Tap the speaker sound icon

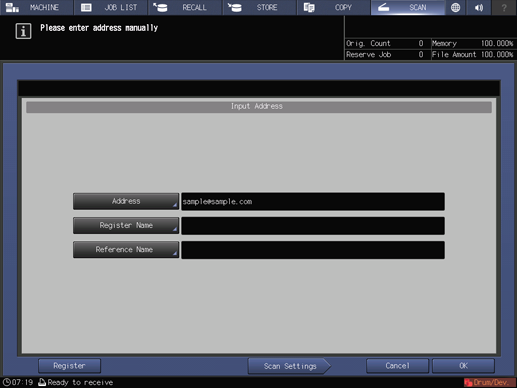tap(479, 7)
